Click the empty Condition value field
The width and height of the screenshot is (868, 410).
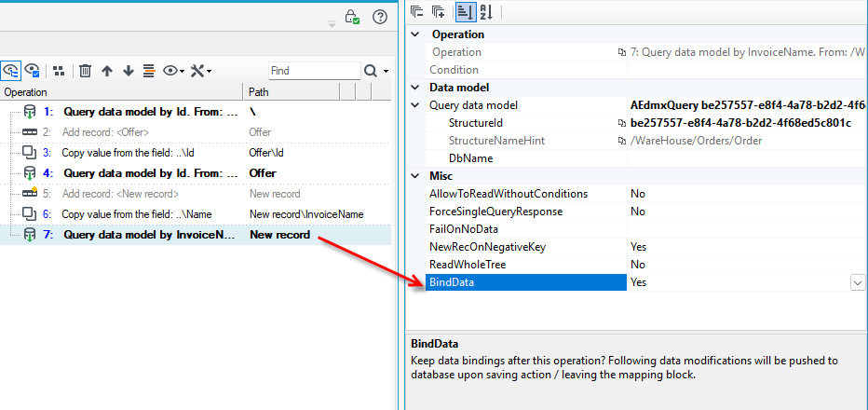[x=747, y=70]
